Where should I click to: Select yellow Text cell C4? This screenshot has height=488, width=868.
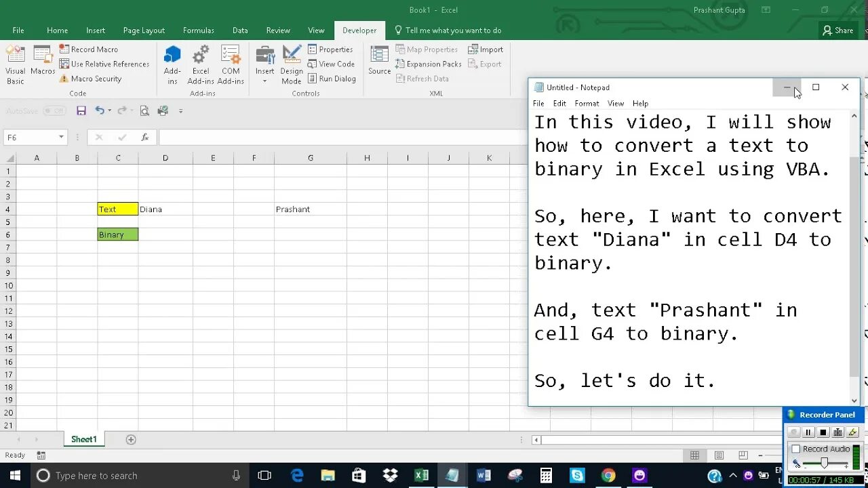click(x=118, y=209)
